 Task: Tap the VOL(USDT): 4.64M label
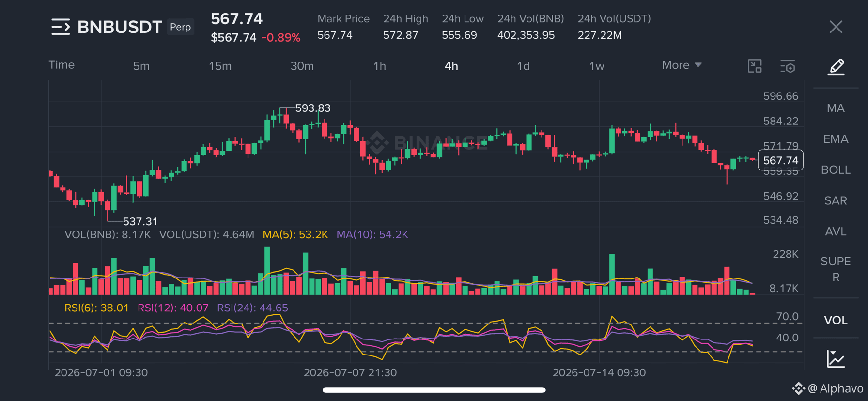207,234
